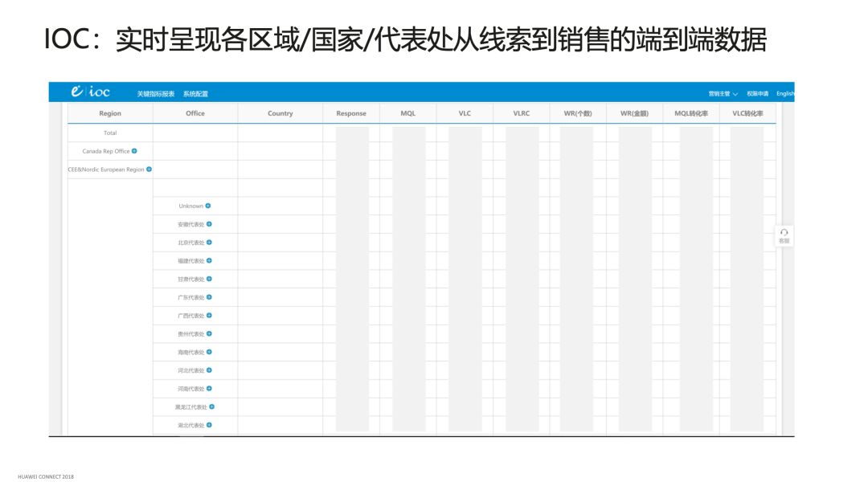Expand the 福建代表处 office row
Image resolution: width=868 pixels, height=490 pixels.
(x=209, y=260)
